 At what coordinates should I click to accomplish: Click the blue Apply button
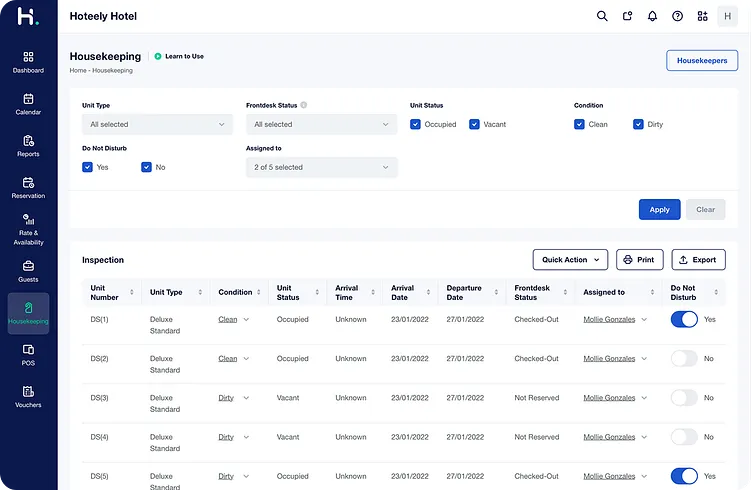(x=659, y=210)
